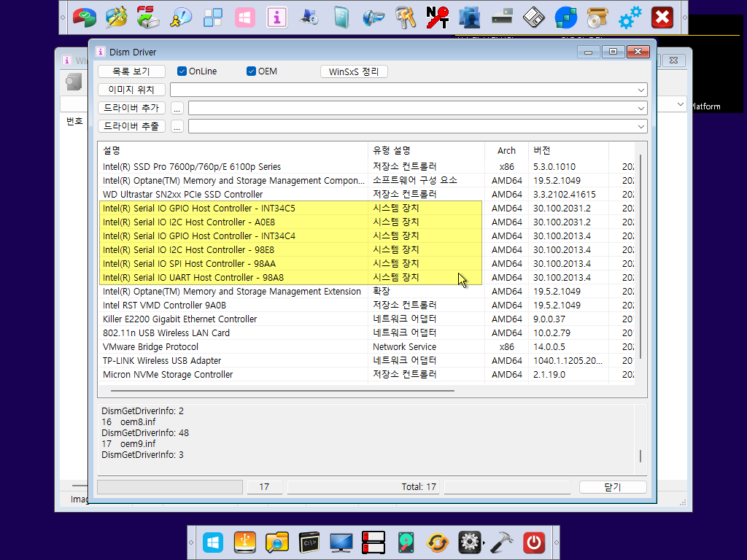This screenshot has height=560, width=747.
Task: Click the user silhouette folders icon
Action: (470, 17)
